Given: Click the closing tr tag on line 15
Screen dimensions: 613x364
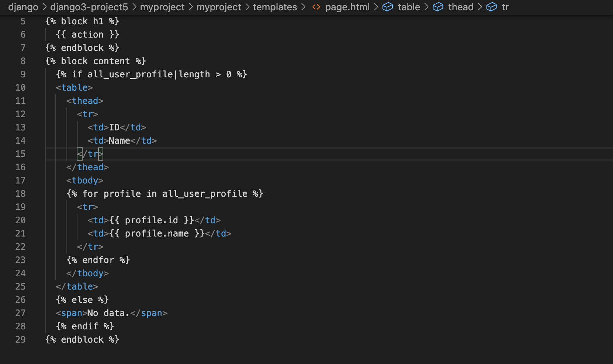Looking at the screenshot, I should pos(90,154).
